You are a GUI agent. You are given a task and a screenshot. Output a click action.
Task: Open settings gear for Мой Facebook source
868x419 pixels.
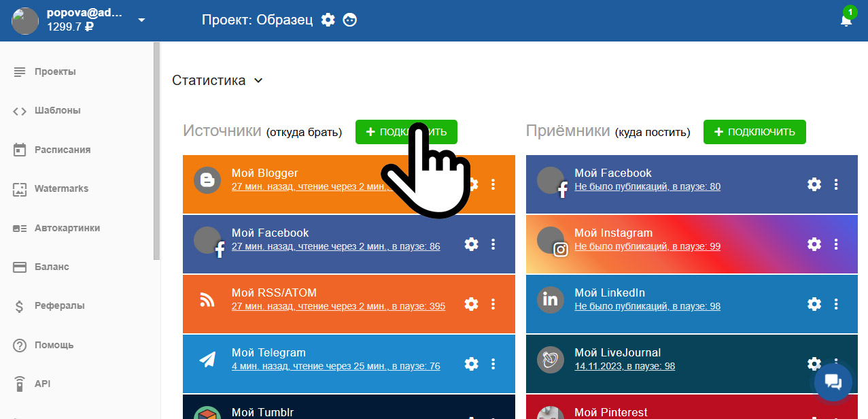[x=471, y=244]
